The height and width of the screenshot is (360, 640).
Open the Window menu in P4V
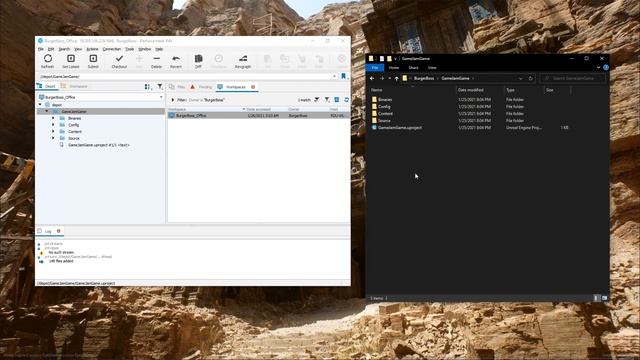[x=144, y=49]
